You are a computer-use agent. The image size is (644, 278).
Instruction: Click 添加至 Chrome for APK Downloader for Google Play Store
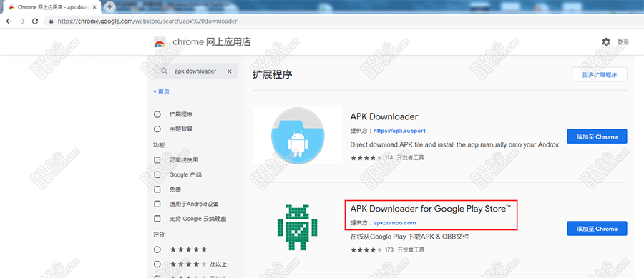[597, 229]
